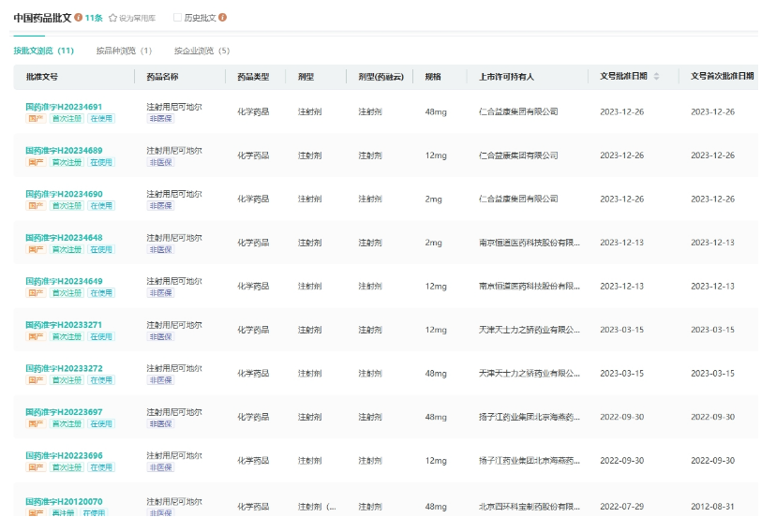Click the 在使用 tag under H20233272
The width and height of the screenshot is (761, 532).
(x=101, y=380)
